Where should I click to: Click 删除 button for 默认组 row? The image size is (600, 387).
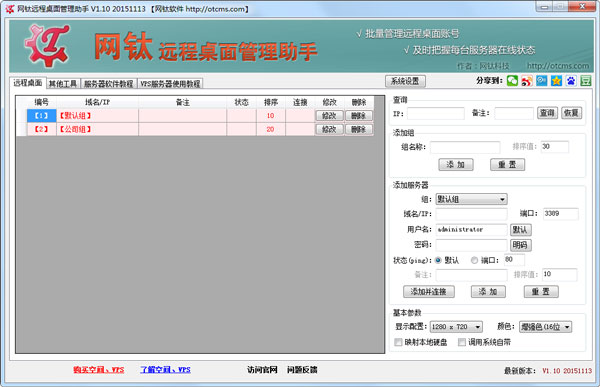point(359,116)
